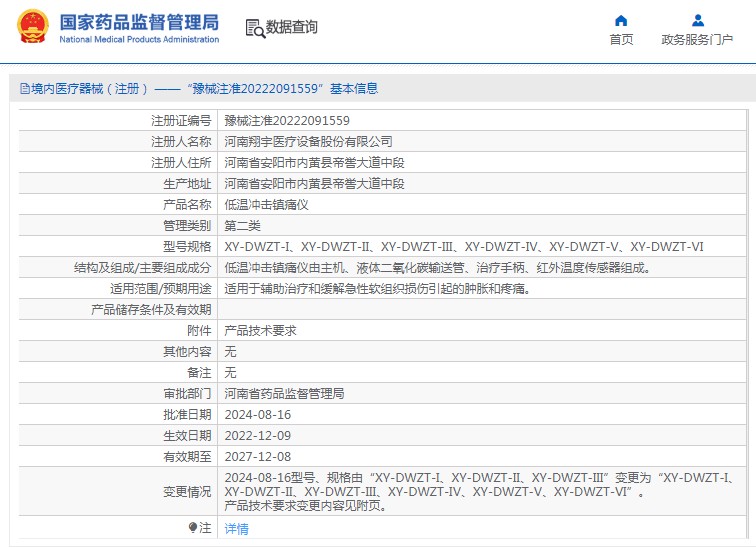Select the value 豫械注准20222091559 in table
The height and width of the screenshot is (547, 756).
pyautogui.click(x=287, y=120)
